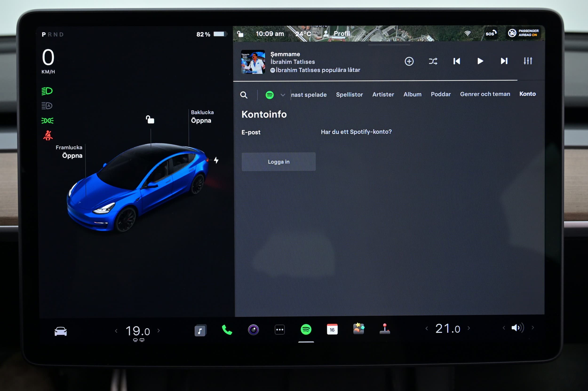Viewport: 588px width, 391px height.
Task: Open the Toybox app icon
Action: click(358, 329)
